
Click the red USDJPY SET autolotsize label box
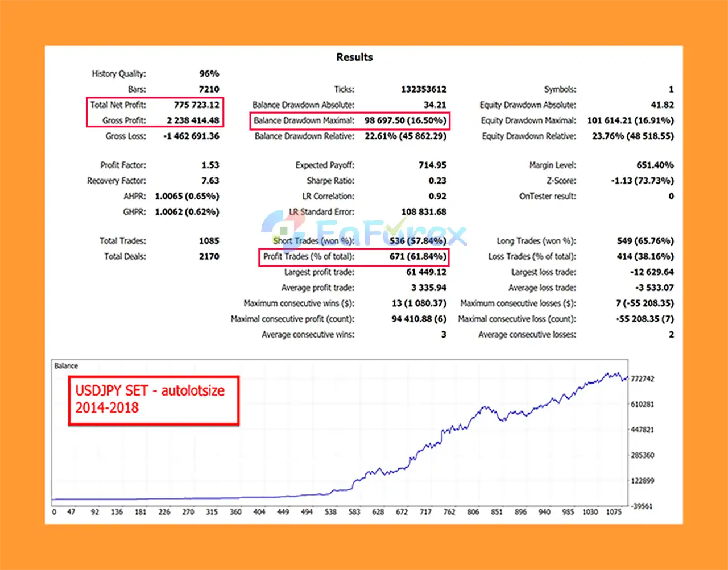click(x=153, y=400)
